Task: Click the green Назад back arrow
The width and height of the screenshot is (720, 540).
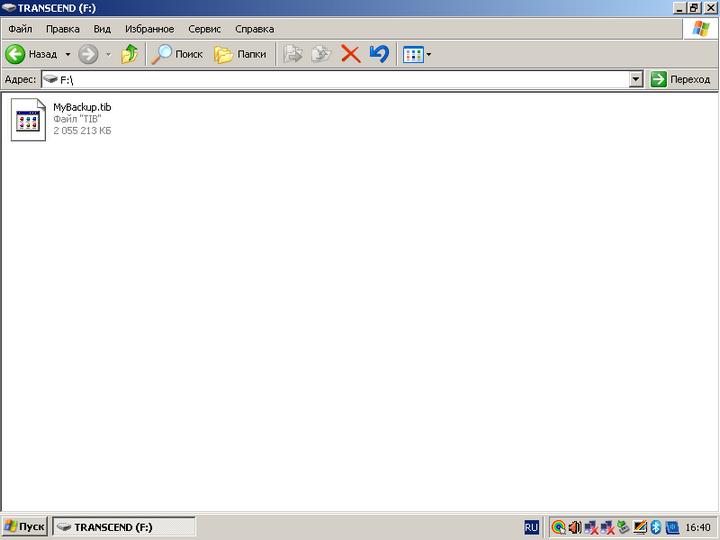Action: (x=16, y=54)
